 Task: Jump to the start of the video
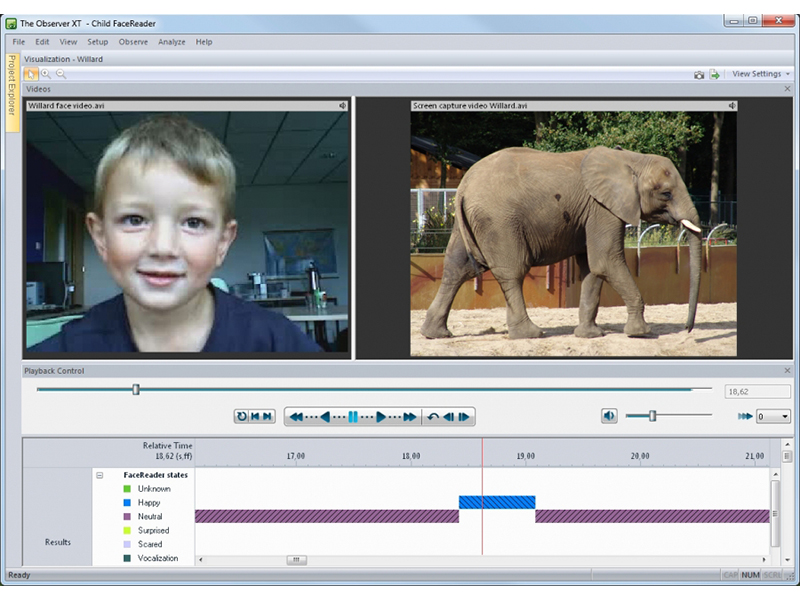point(255,417)
